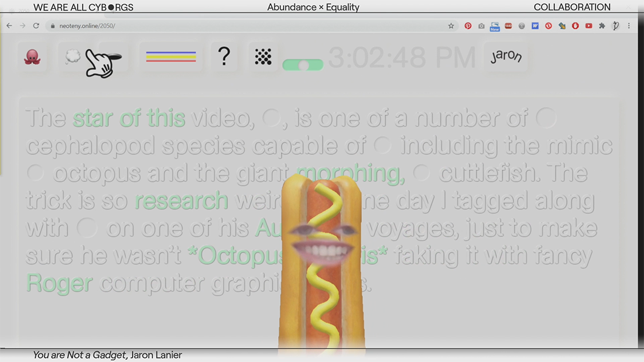Screen dimensions: 644x362
Task: Select the rainbow striped lines swatch
Action: point(171,57)
